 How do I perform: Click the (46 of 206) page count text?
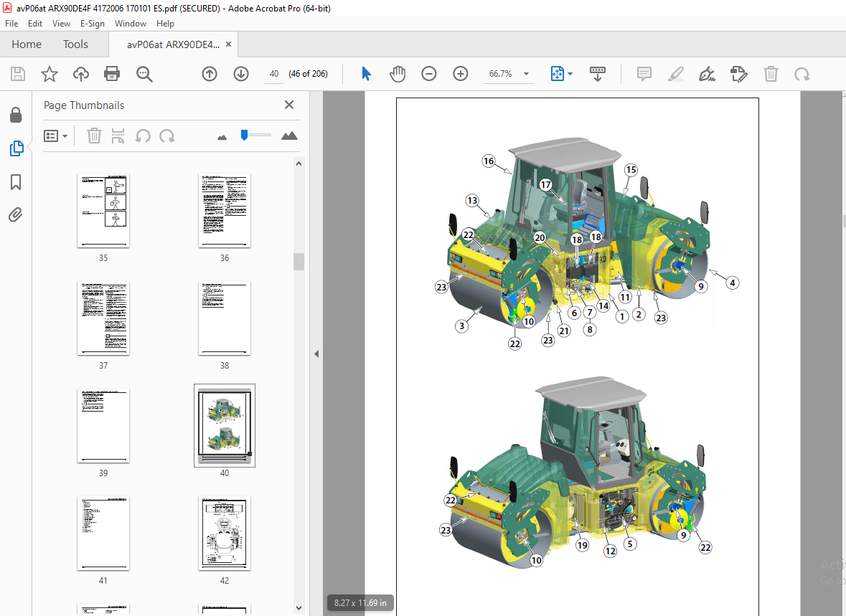[308, 74]
